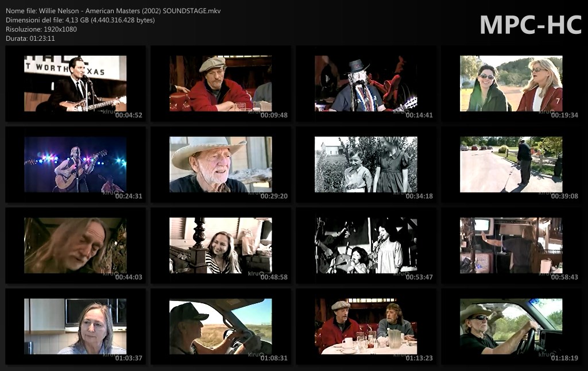This screenshot has width=588, height=371.
Task: Select the tour bus interior thumbnail at 00:58:43
Action: [x=511, y=245]
